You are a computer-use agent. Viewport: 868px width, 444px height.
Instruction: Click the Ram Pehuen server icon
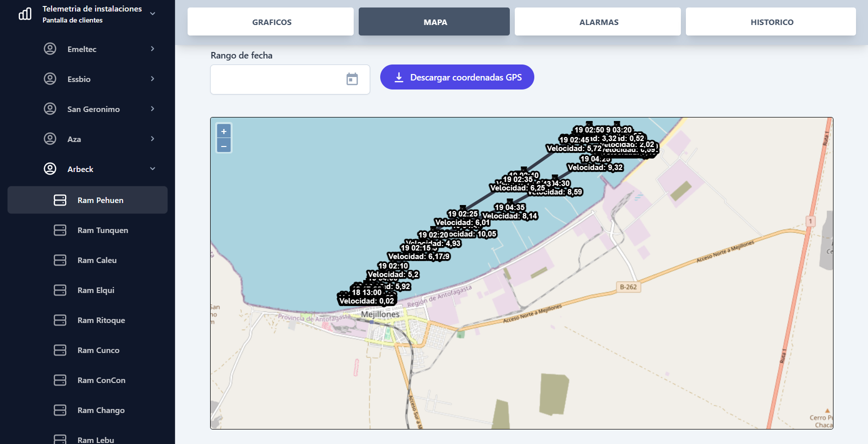tap(60, 200)
